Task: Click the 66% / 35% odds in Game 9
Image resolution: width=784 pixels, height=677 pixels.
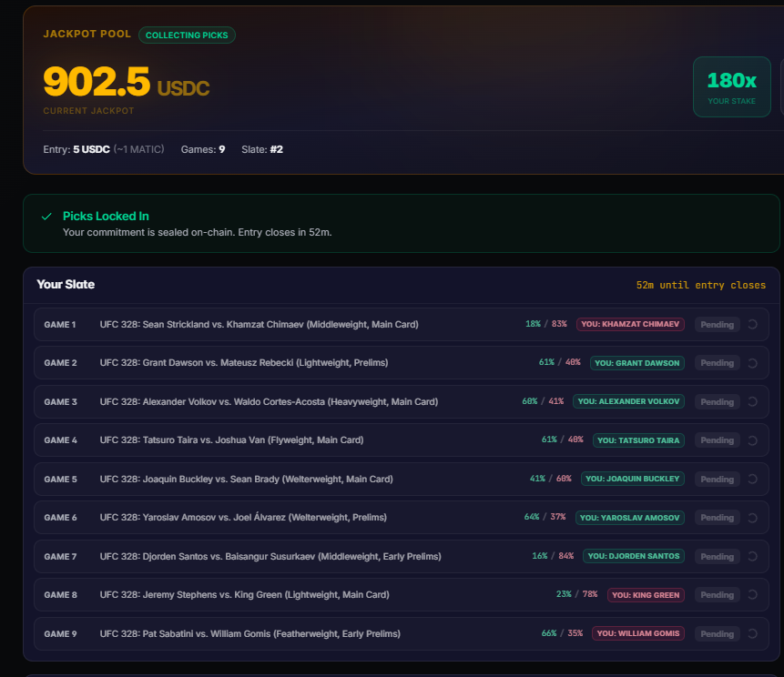Action: (x=563, y=633)
